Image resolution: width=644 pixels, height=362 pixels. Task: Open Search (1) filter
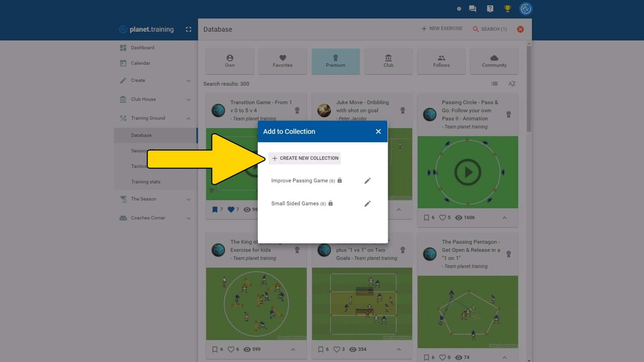(490, 29)
